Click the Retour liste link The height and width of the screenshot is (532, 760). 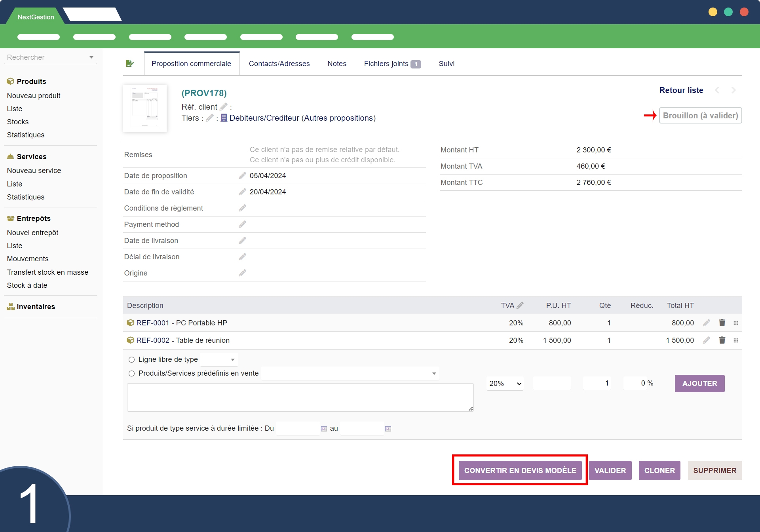[x=681, y=90]
